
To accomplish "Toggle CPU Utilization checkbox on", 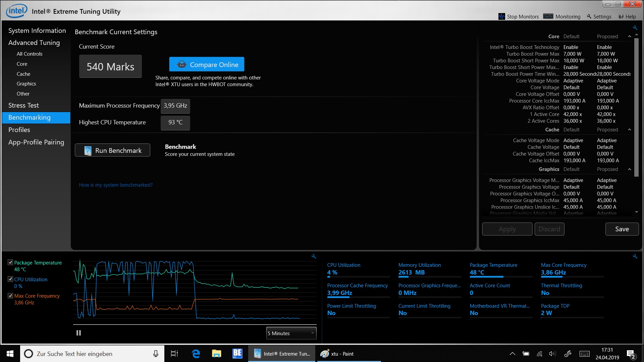I will click(x=10, y=279).
